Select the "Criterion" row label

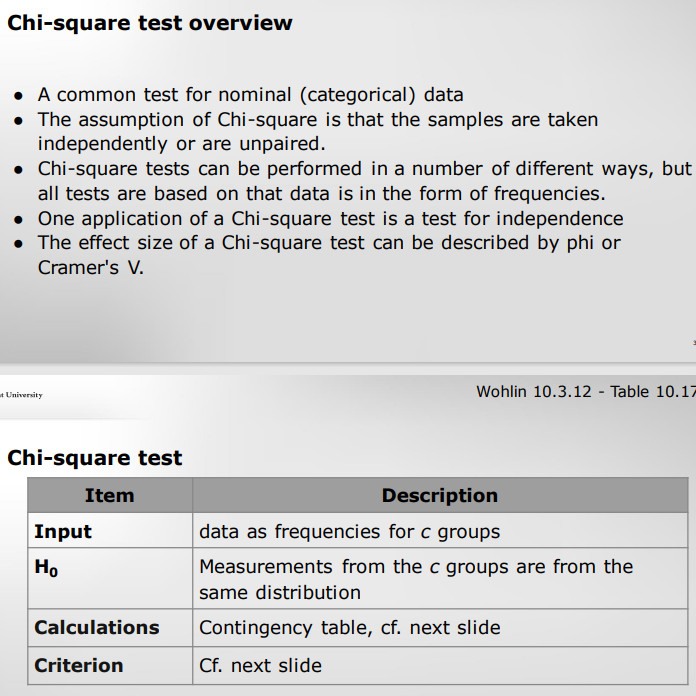tap(79, 665)
